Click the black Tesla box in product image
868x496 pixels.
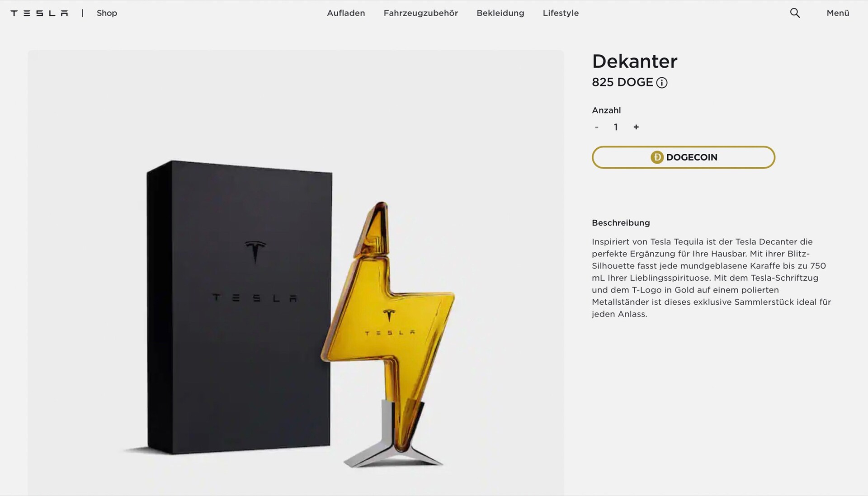pos(239,307)
